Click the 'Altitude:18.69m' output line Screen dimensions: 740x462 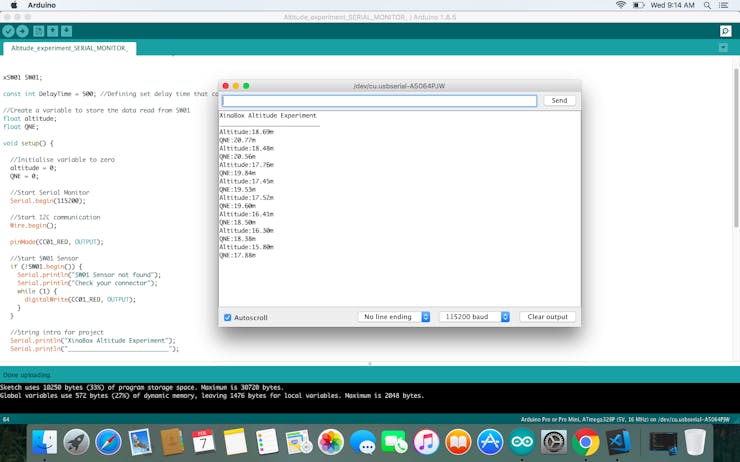click(246, 132)
